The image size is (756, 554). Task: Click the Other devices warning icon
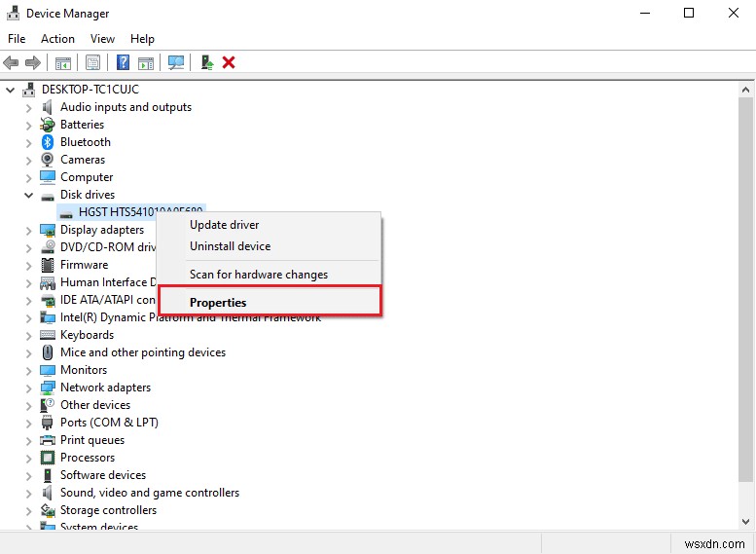click(48, 405)
